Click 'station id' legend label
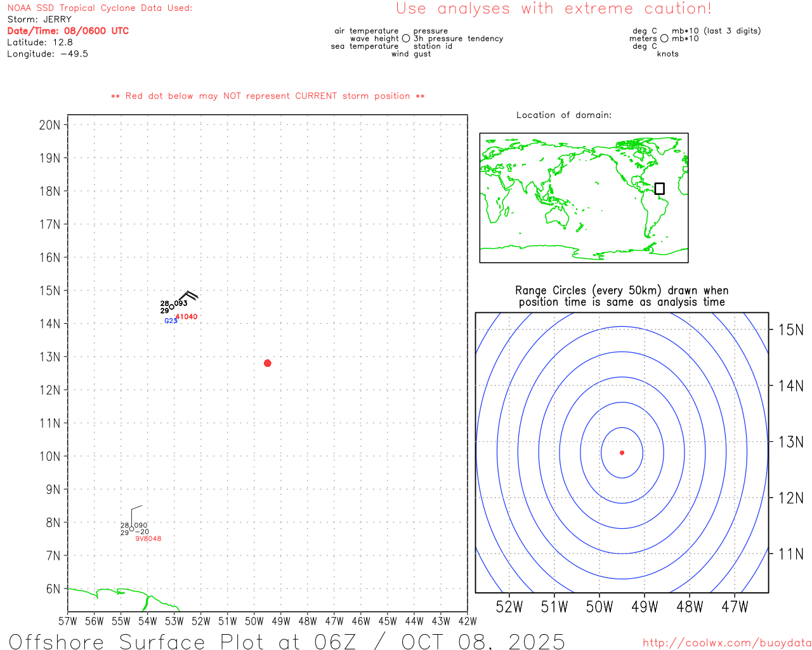 pyautogui.click(x=433, y=46)
